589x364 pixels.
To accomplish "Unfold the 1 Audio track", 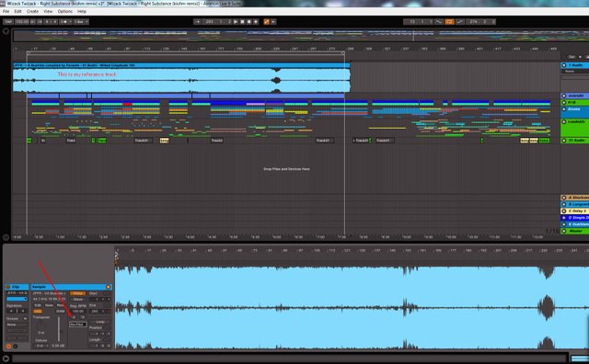I will tap(564, 65).
